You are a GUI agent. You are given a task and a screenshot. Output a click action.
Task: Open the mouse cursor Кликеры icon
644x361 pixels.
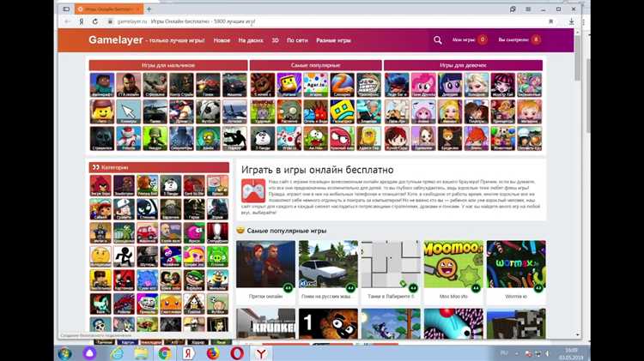tap(128, 111)
